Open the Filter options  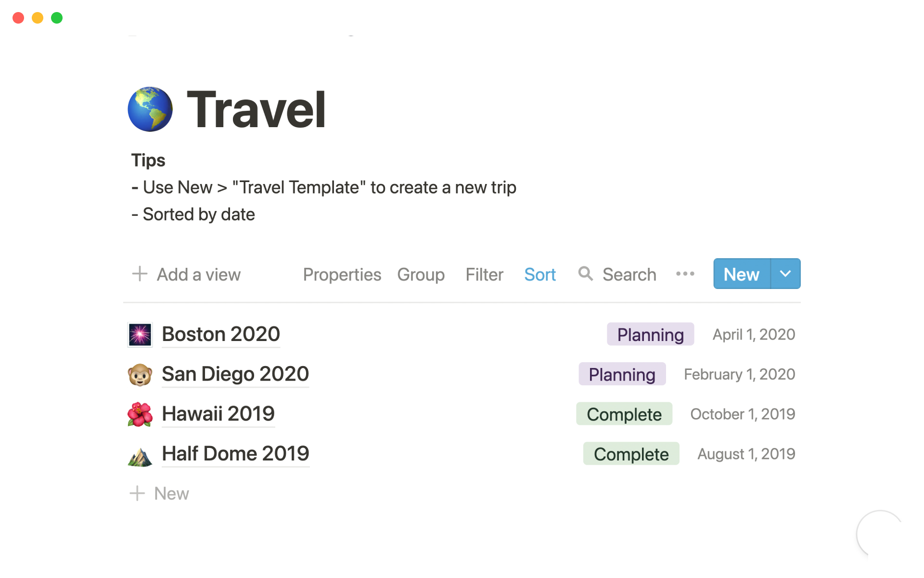484,275
